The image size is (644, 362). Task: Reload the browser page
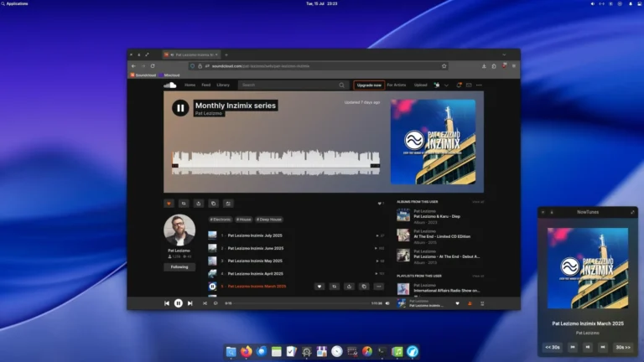pos(153,66)
